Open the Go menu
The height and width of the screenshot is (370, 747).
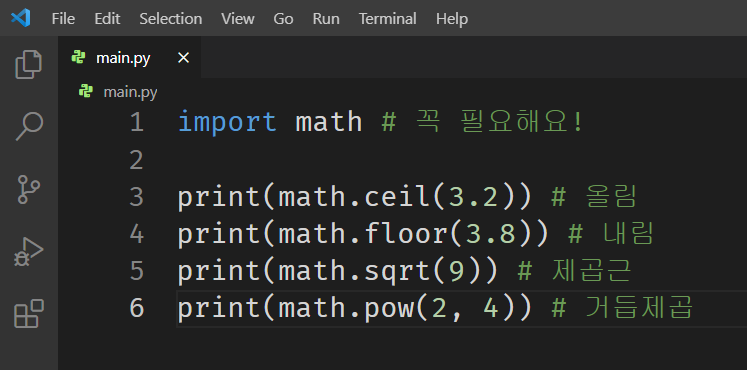[x=283, y=19]
